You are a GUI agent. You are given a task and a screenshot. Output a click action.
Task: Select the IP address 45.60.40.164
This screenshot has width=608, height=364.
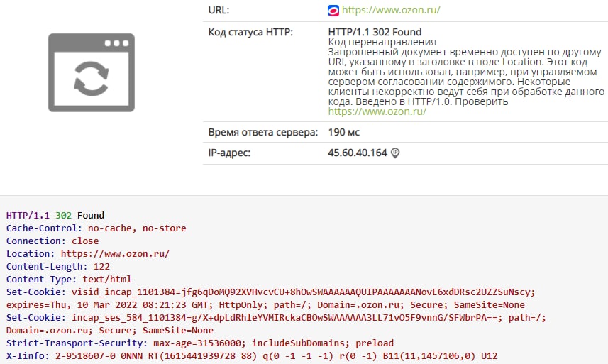pos(358,153)
